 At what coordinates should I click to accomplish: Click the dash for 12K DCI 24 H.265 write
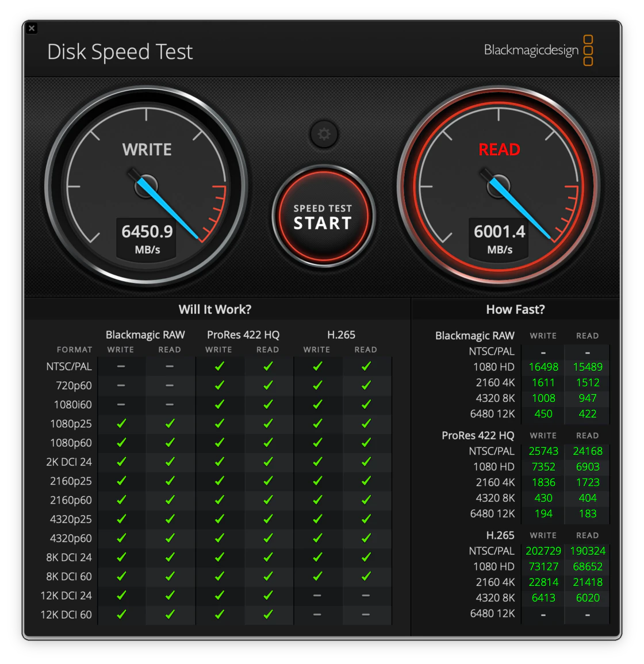coord(317,596)
